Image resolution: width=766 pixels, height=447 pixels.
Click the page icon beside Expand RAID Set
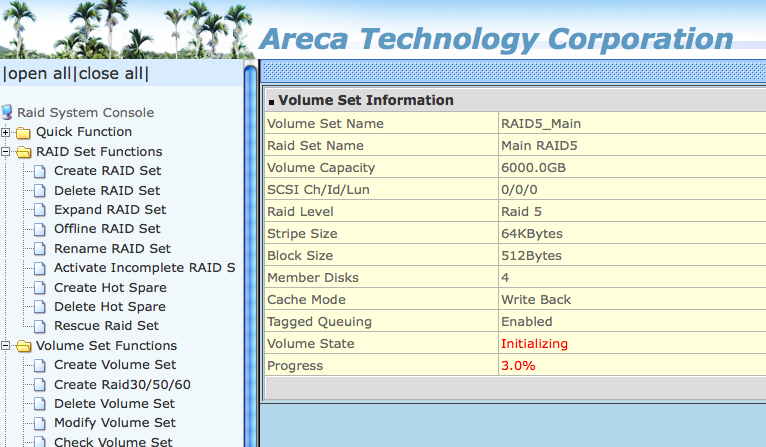coord(40,210)
